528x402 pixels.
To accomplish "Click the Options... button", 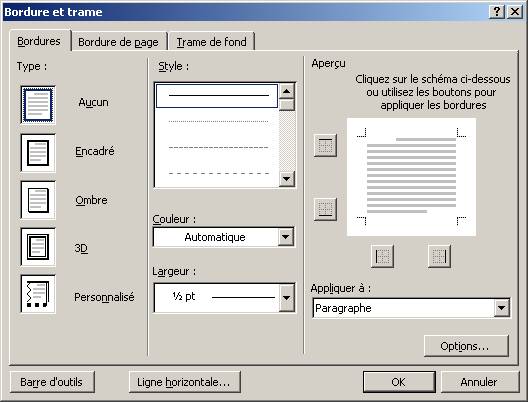I will coord(466,346).
